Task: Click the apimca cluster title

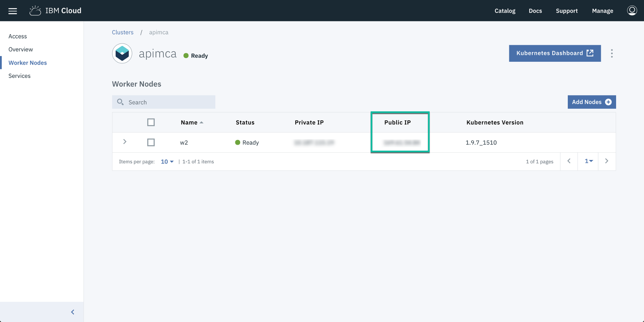Action: coord(158,54)
